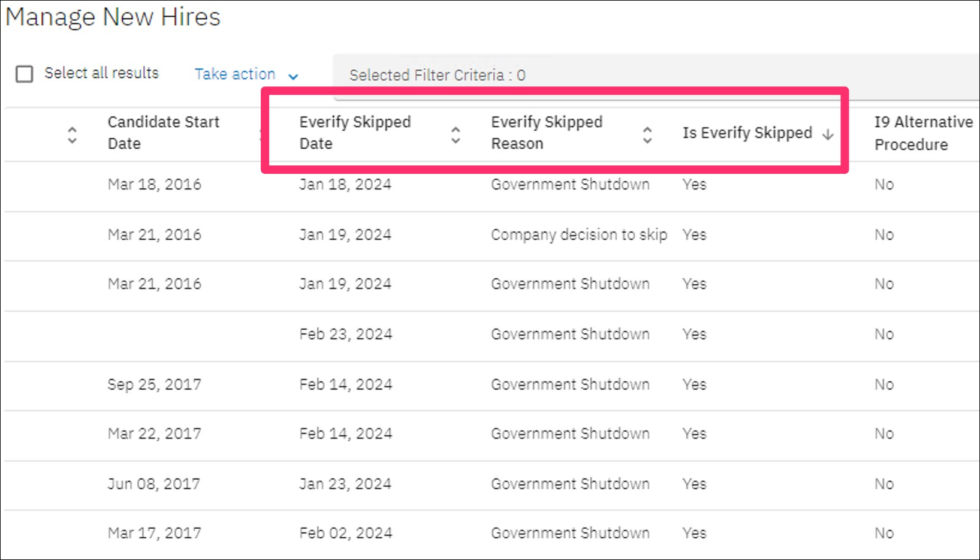Click Yes in Company decision to skip row

(695, 234)
